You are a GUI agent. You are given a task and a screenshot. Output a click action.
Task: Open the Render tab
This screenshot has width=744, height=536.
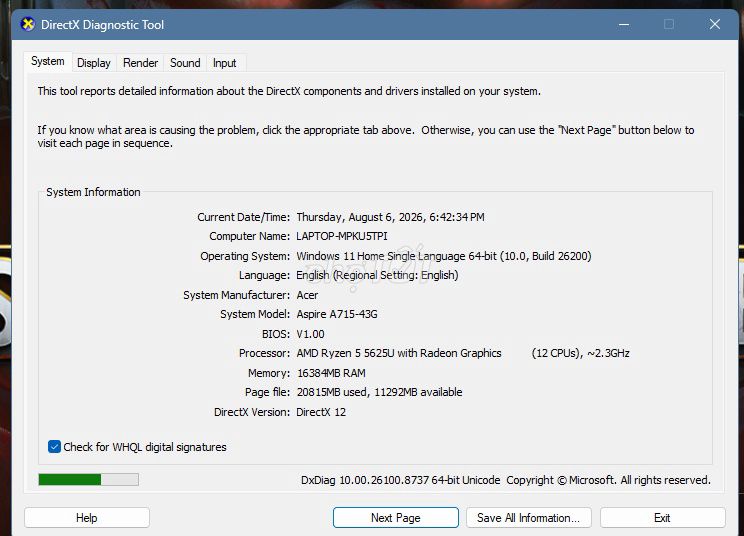pyautogui.click(x=140, y=63)
